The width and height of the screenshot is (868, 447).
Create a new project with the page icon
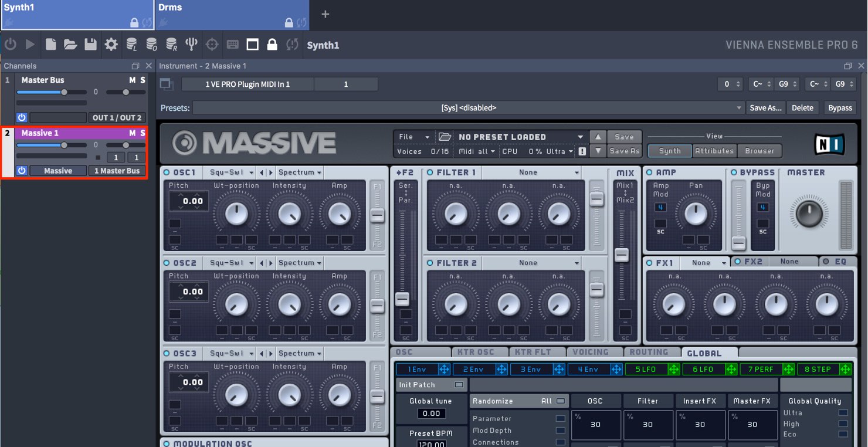50,45
